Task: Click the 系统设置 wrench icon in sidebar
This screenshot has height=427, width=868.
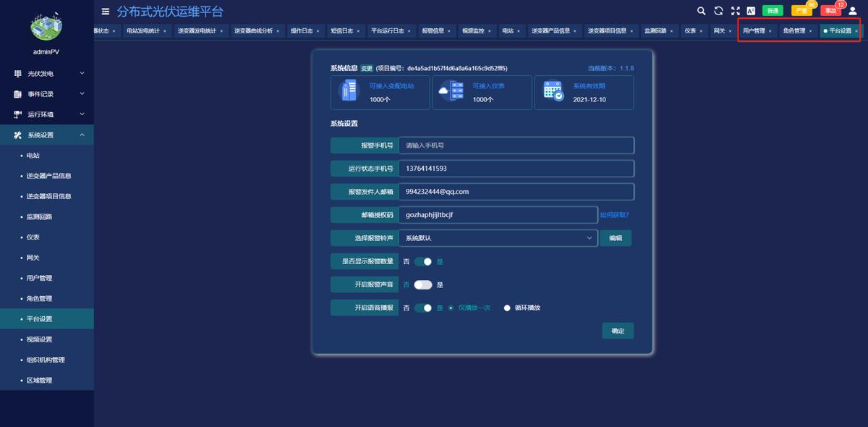Action: 18,135
